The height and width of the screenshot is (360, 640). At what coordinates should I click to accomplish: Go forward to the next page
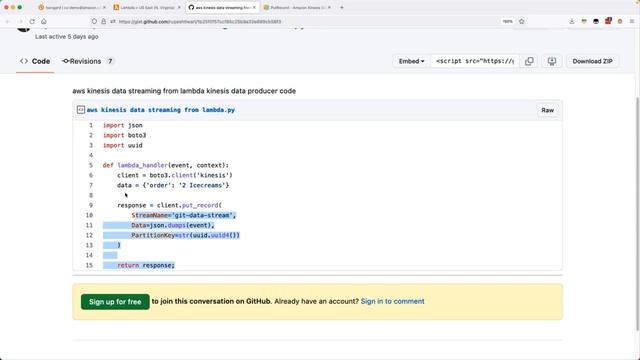[x=20, y=21]
